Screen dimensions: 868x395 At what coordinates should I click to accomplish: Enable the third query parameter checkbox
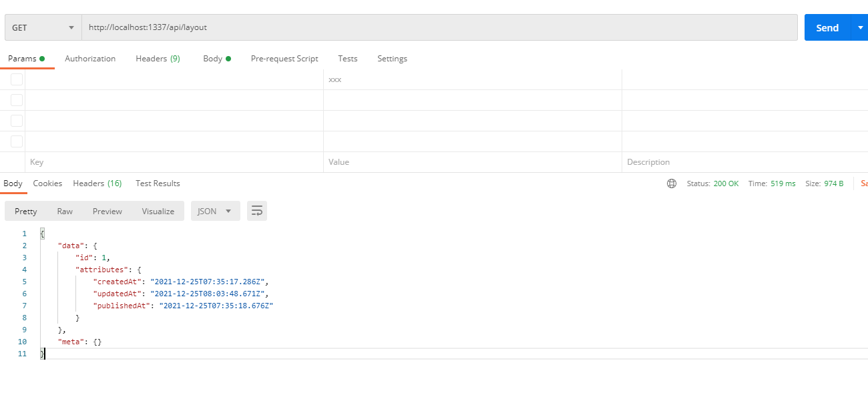click(x=17, y=120)
